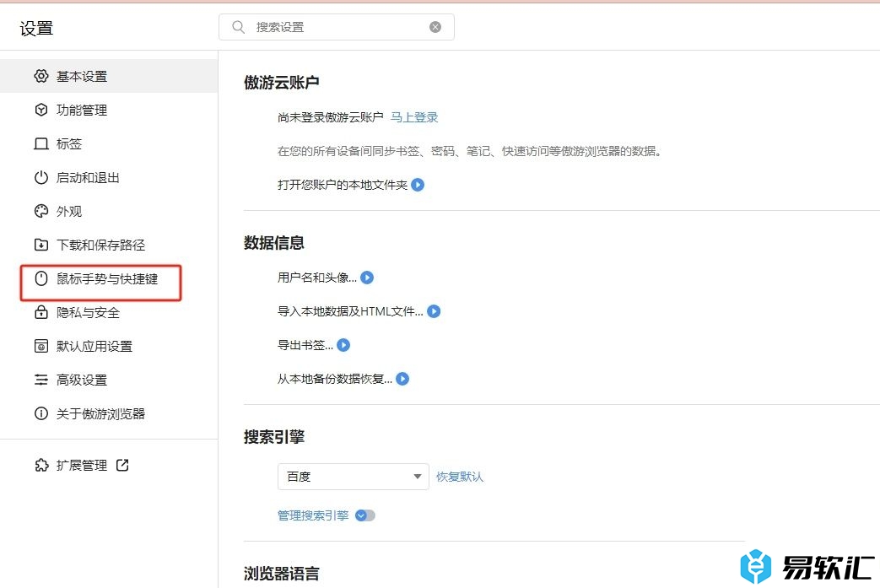Toggle the 管理搜索引擎 switch

tap(365, 515)
